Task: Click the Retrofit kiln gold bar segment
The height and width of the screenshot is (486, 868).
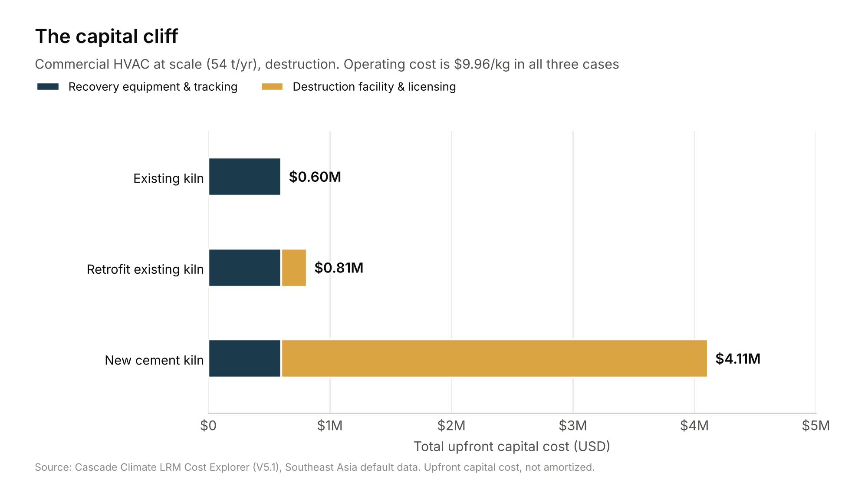Action: coord(294,268)
